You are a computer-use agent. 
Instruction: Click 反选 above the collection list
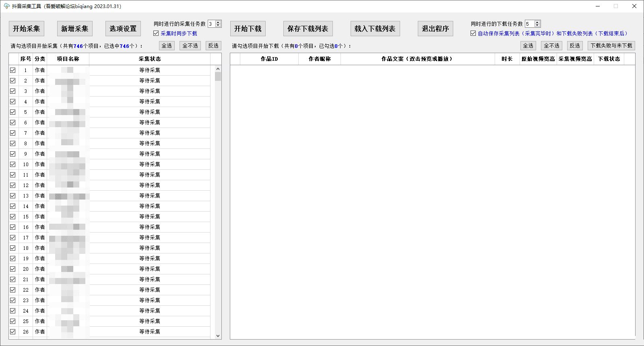tap(214, 45)
